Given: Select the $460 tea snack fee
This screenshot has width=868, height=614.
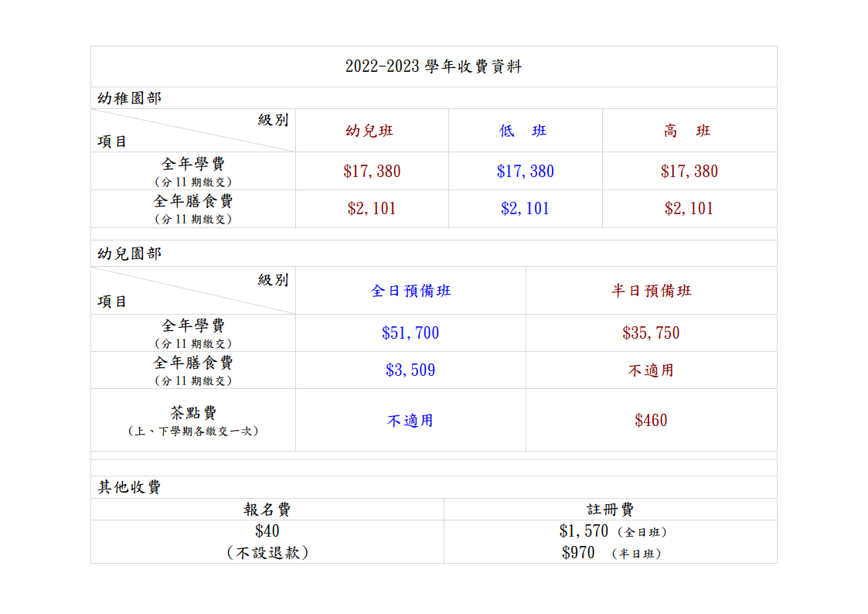Looking at the screenshot, I should point(651,421).
